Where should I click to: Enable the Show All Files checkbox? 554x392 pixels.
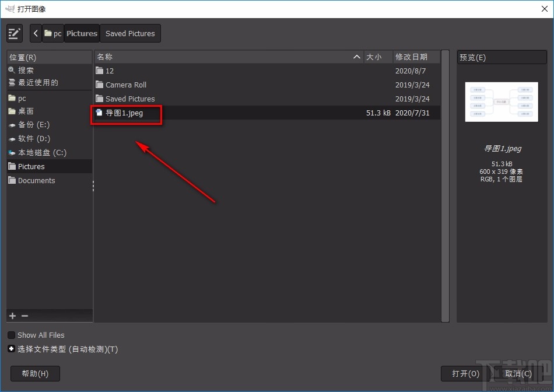coord(11,335)
